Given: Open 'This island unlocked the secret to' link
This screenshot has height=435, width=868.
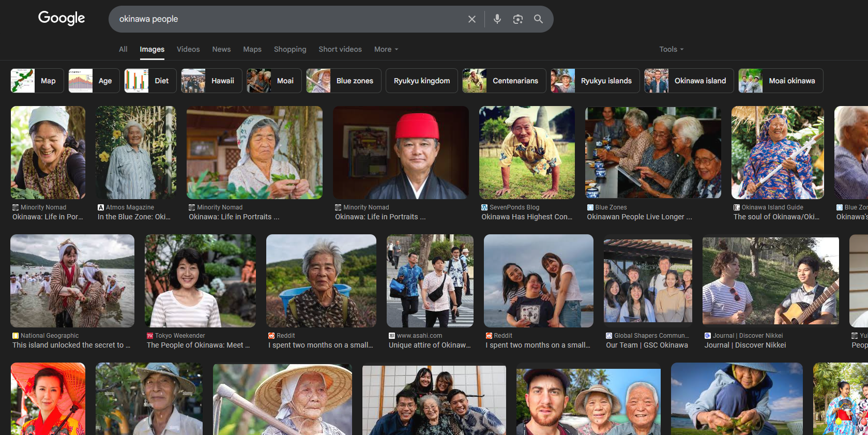Looking at the screenshot, I should point(71,345).
